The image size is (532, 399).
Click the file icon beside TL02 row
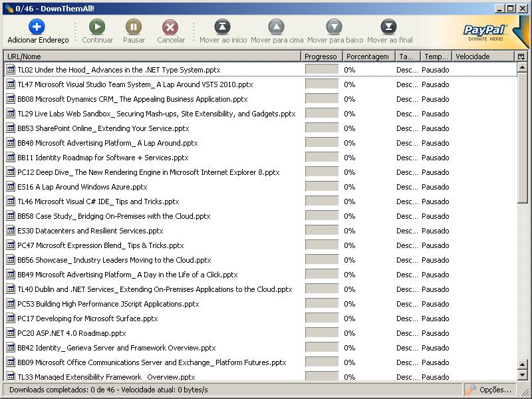tap(11, 70)
